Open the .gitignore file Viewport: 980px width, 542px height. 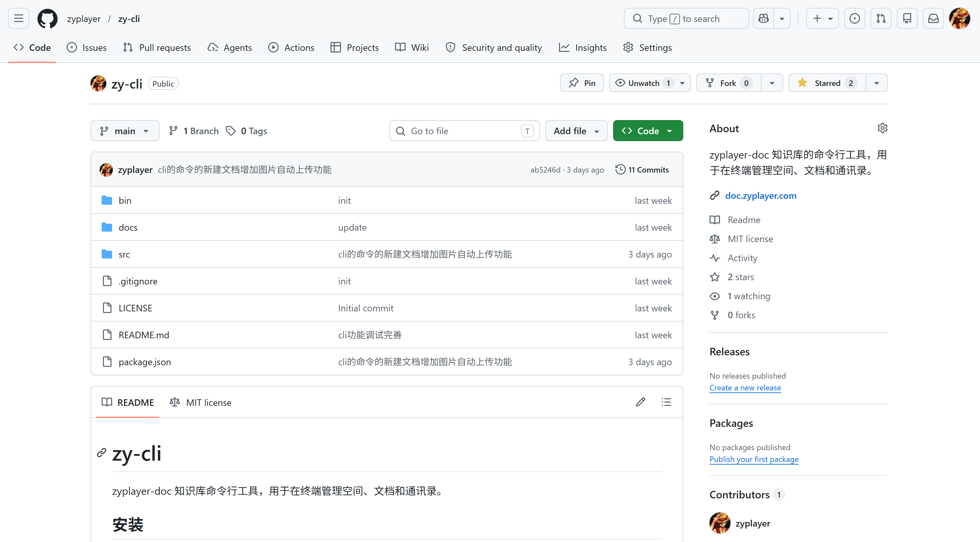point(138,281)
